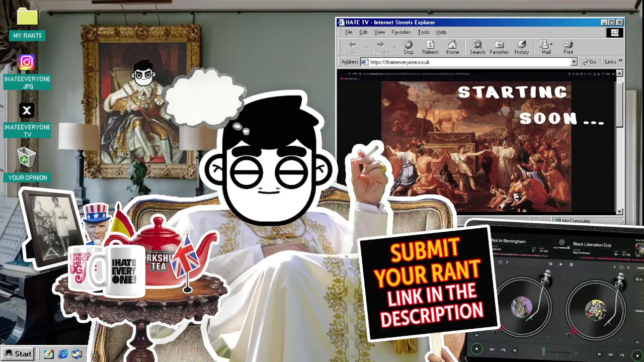Toggle SYNC on the right deck

coord(640,268)
